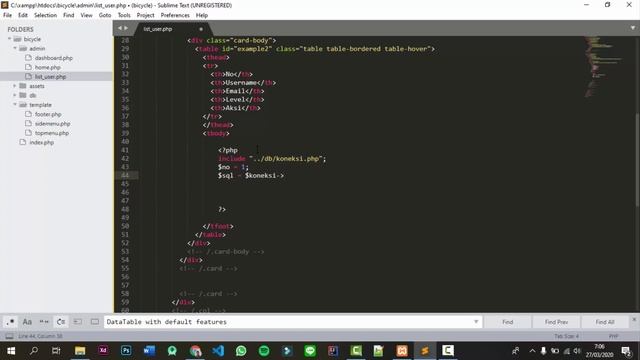Viewport: 640px width, 360px height.
Task: Open Task View on taskbar
Action: pyautogui.click(x=56, y=351)
